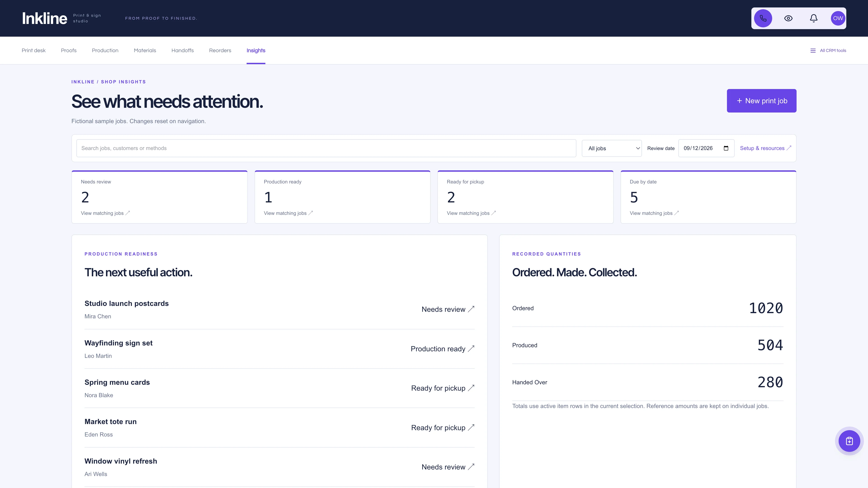The image size is (868, 488).
Task: Click the phone call icon in header
Action: coord(763,18)
